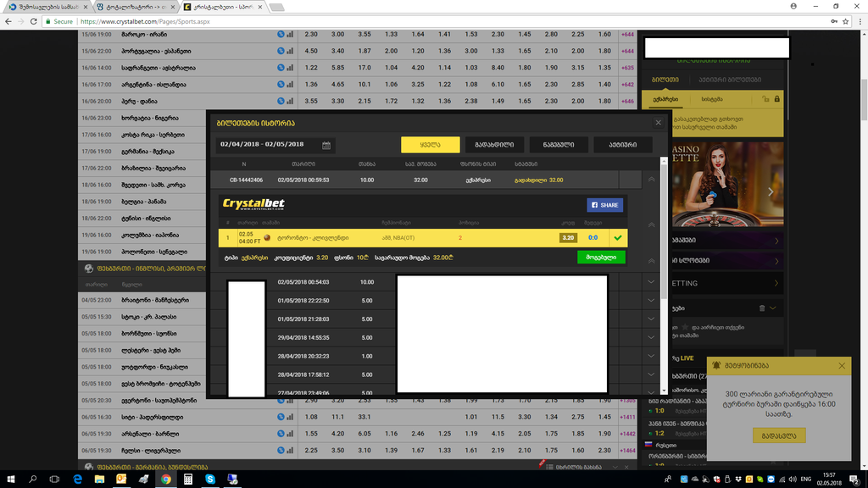Open the Windows notification center
This screenshot has width=868, height=488.
854,480
